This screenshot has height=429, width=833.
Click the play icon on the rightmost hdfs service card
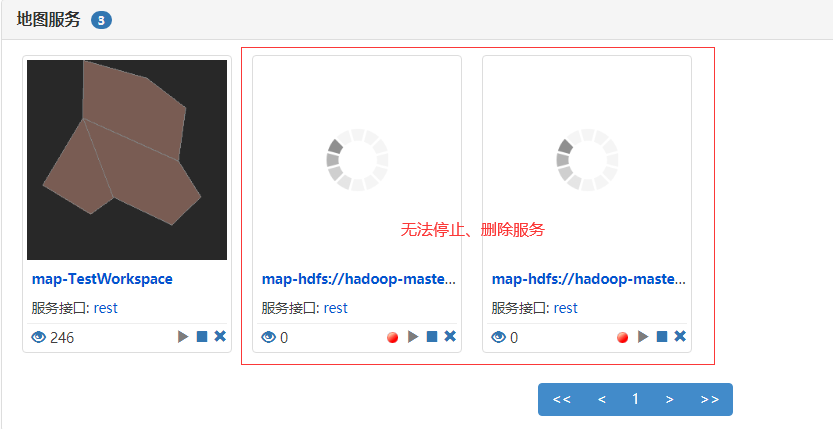click(x=643, y=337)
